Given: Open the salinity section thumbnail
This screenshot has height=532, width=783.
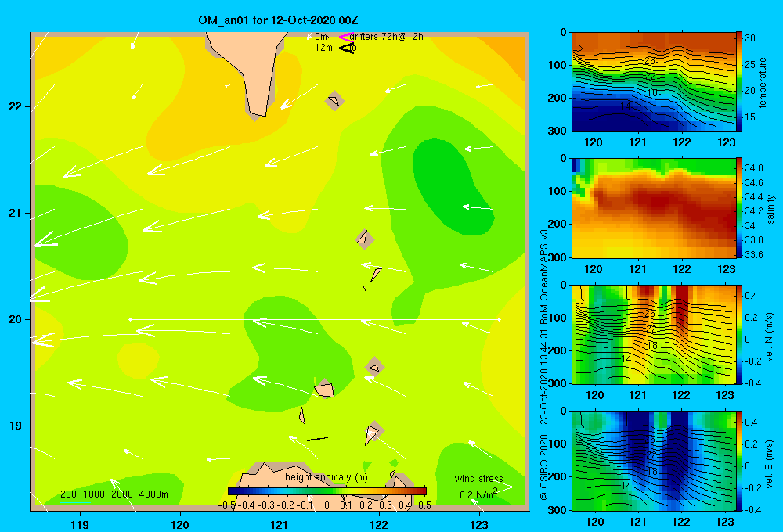Looking at the screenshot, I should (x=654, y=208).
